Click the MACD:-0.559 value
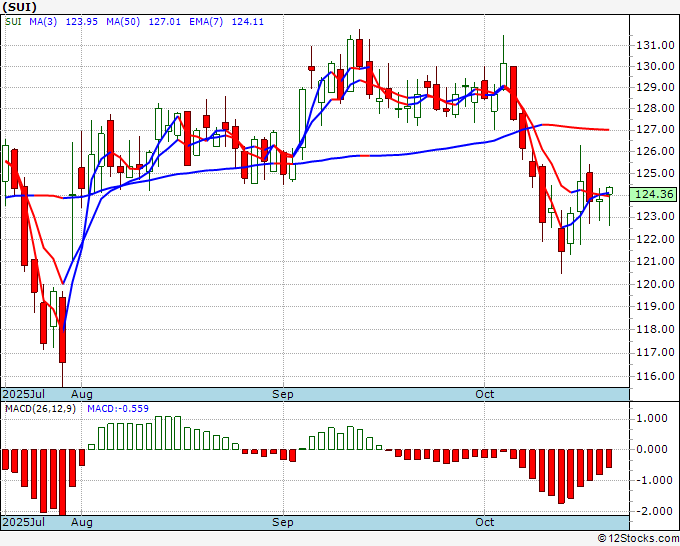The width and height of the screenshot is (680, 546). click(118, 409)
